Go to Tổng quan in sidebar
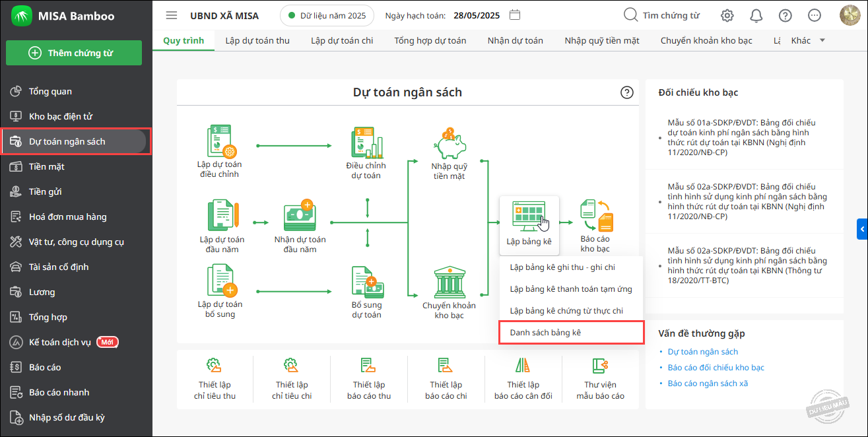This screenshot has width=868, height=437. point(76,91)
